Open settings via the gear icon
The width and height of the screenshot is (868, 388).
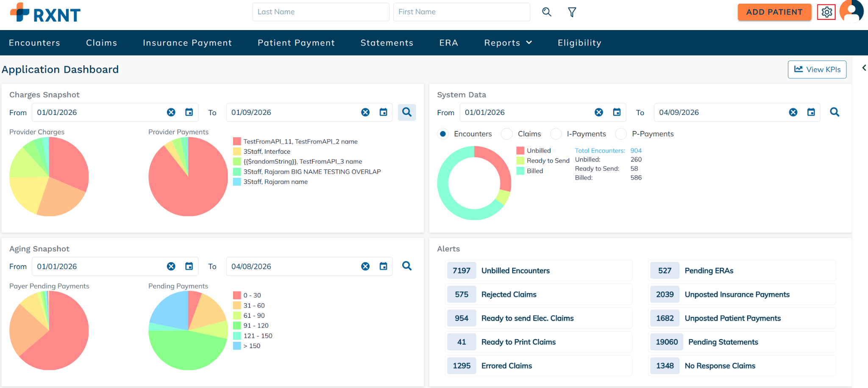pos(826,12)
